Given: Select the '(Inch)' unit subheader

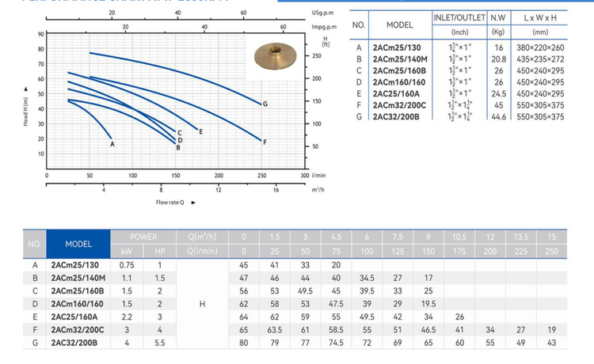Looking at the screenshot, I should (x=459, y=32).
